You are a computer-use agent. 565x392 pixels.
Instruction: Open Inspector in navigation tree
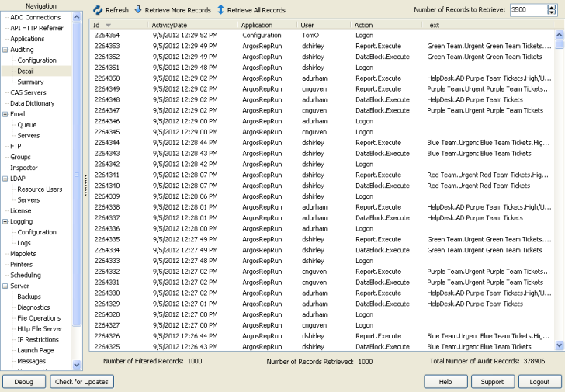pos(24,168)
